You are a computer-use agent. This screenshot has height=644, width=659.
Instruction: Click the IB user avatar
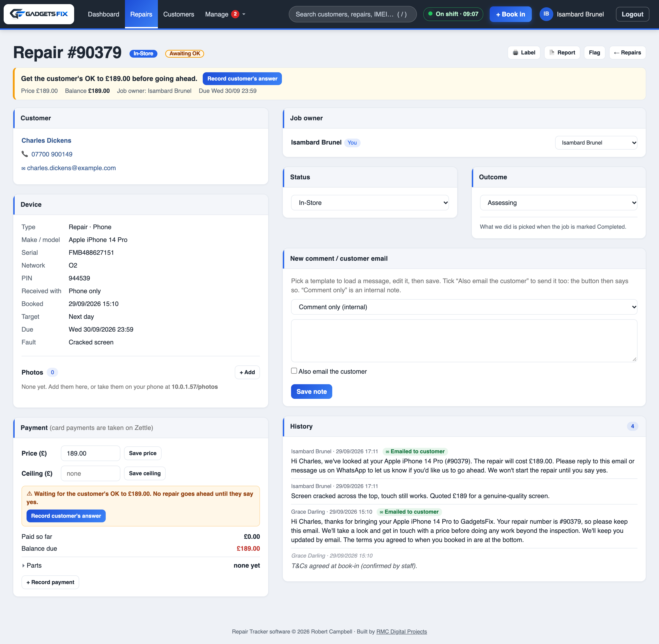(x=546, y=14)
